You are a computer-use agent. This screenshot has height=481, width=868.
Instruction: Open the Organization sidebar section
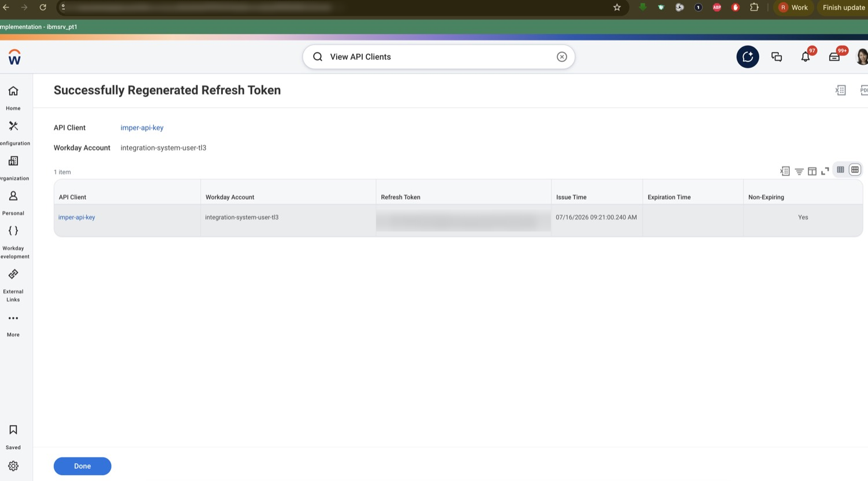click(13, 168)
